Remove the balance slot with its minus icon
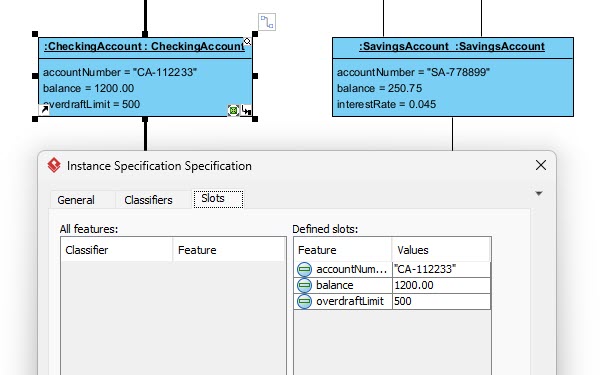Screen dimensions: 600x375 click(305, 285)
